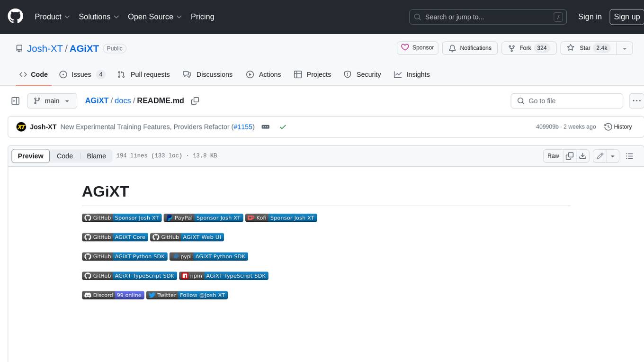Open Kofi Sponsor Josh XT badge

point(281,218)
